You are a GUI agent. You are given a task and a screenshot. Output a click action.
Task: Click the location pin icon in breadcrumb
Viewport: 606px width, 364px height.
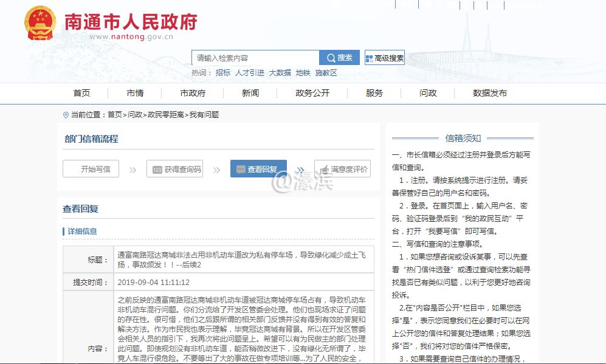66,115
